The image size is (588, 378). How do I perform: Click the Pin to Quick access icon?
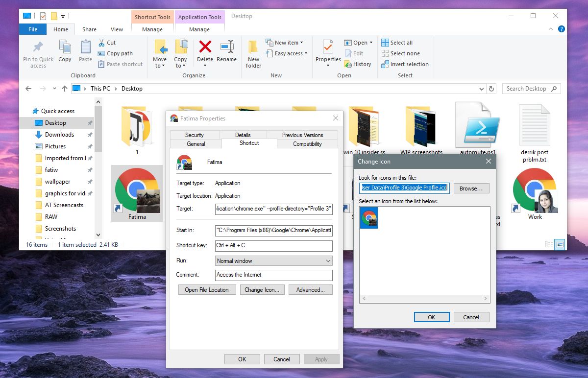[x=37, y=51]
